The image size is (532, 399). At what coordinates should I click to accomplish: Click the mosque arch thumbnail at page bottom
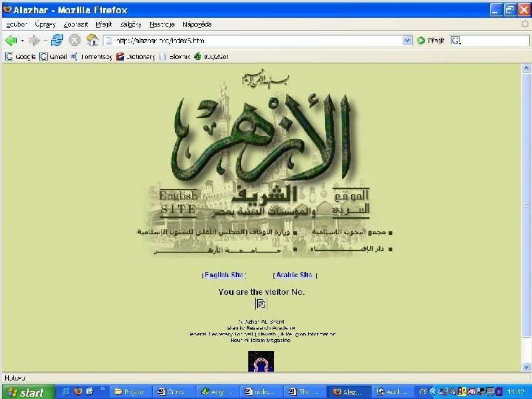tap(261, 361)
